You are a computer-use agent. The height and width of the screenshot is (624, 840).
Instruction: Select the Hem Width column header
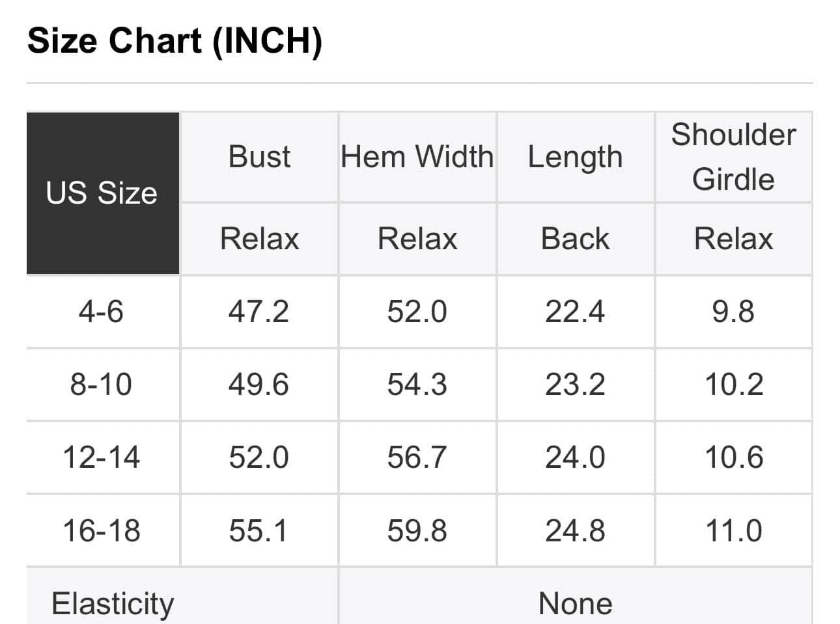click(x=417, y=157)
